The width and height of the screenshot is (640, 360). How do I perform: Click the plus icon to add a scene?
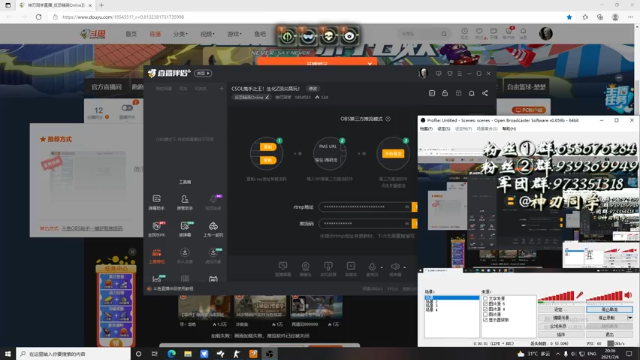pos(221,88)
